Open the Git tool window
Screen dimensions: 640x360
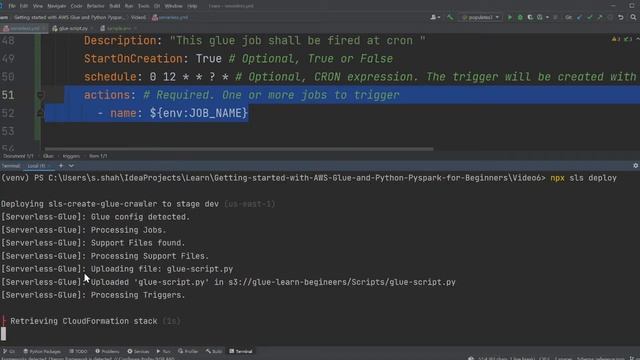9,351
